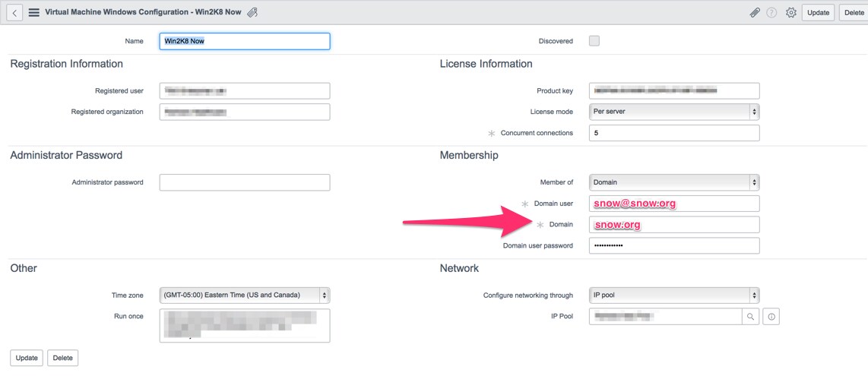Expand the Member of dropdown
Image resolution: width=868 pixels, height=376 pixels.
[673, 182]
